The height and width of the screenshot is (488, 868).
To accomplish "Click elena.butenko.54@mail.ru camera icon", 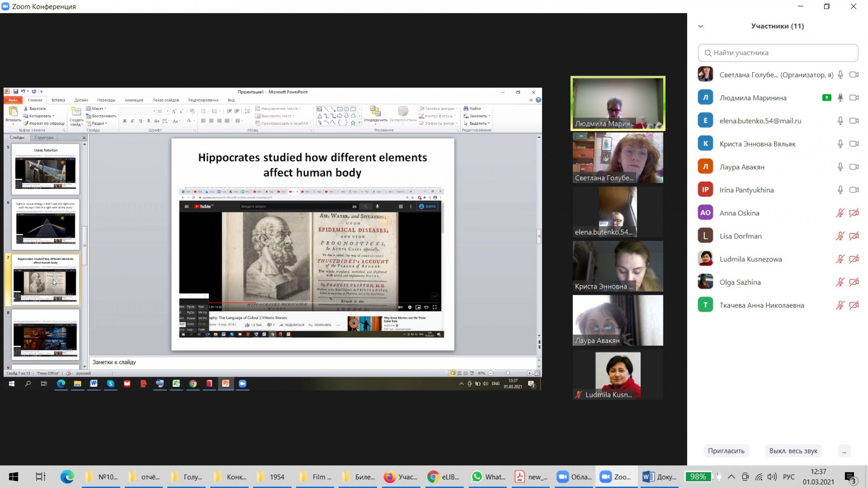I will (x=854, y=121).
